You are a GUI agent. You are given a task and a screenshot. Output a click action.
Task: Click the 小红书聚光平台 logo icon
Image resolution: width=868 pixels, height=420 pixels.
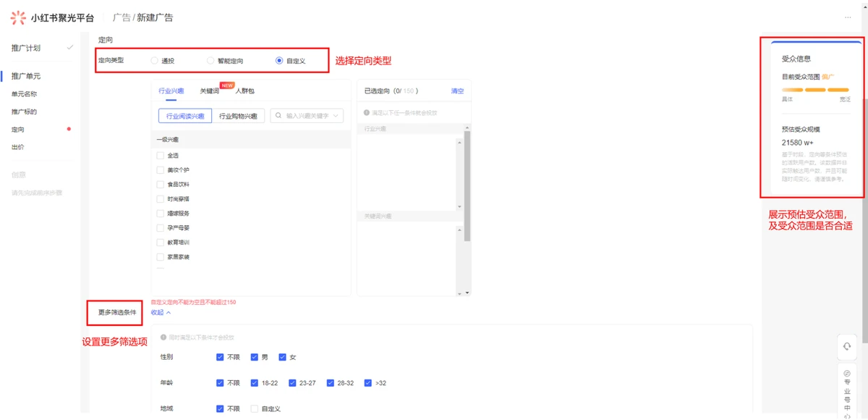[18, 17]
